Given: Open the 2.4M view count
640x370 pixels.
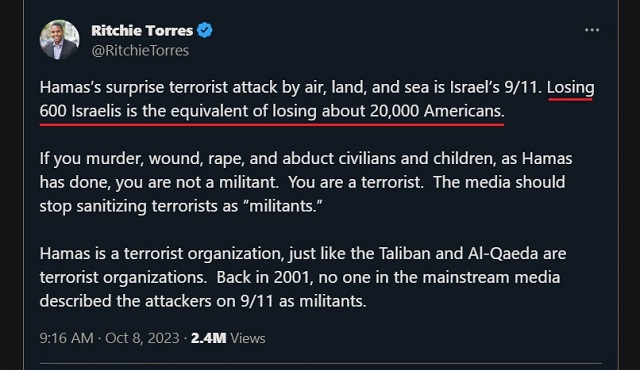Looking at the screenshot, I should coord(208,338).
